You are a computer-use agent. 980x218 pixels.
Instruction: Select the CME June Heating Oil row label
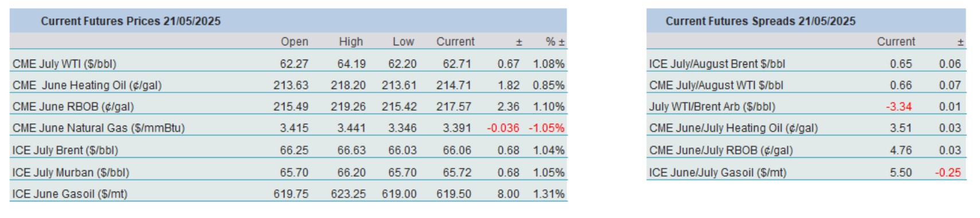click(x=87, y=85)
